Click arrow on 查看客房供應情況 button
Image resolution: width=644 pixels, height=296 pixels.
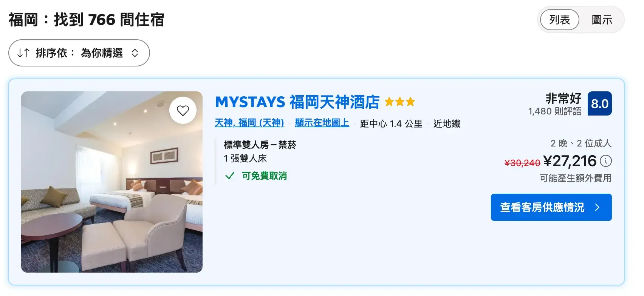[597, 207]
